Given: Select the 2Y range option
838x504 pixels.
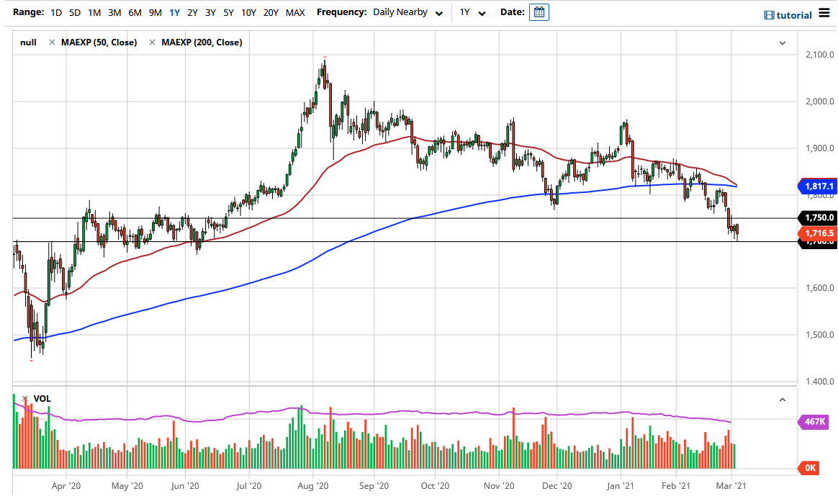Looking at the screenshot, I should tap(192, 12).
